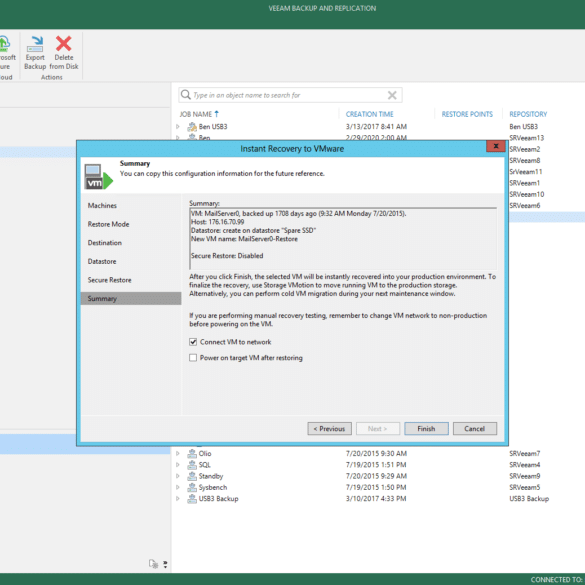Click the Previous button
This screenshot has width=585, height=585.
click(x=329, y=429)
